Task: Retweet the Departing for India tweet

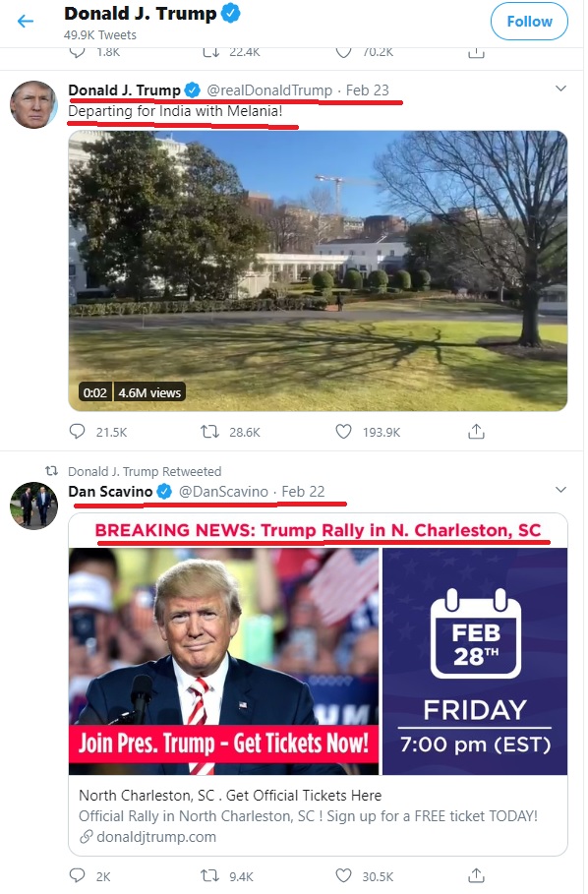Action: tap(209, 432)
